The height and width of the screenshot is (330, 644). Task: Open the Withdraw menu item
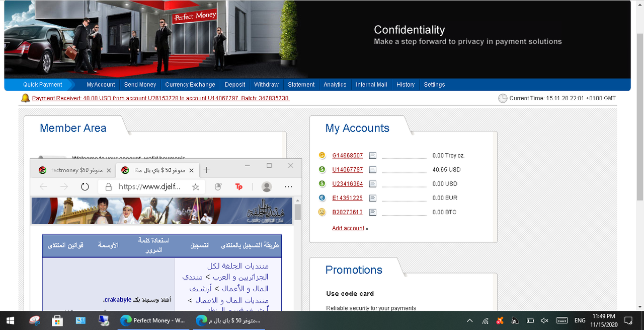pyautogui.click(x=266, y=85)
